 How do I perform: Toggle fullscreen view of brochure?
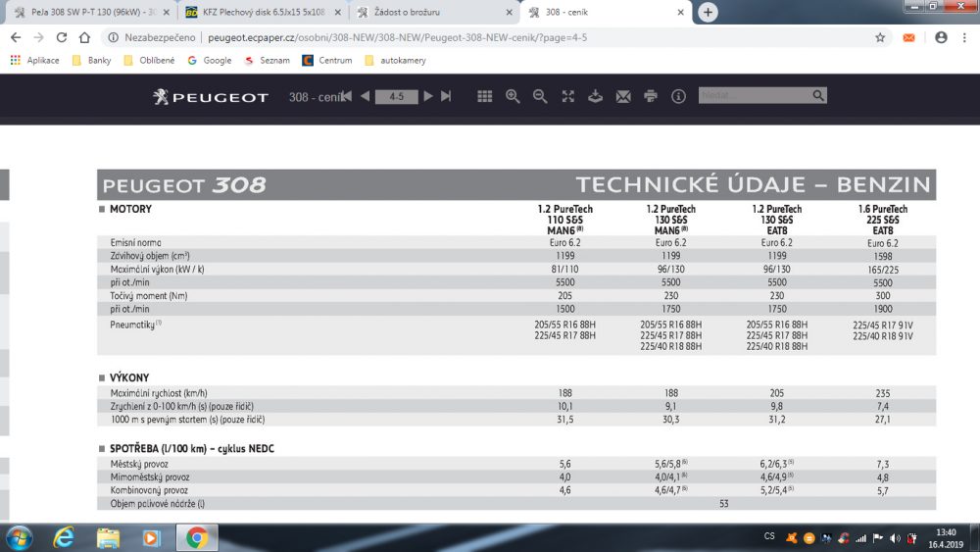[x=567, y=96]
